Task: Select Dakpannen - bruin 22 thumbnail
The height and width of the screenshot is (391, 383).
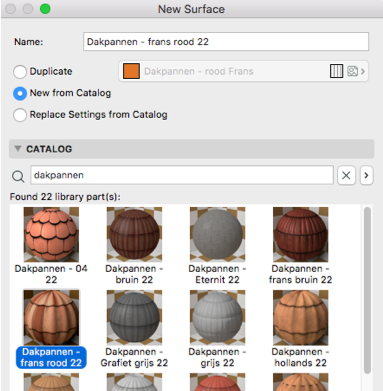Action: pyautogui.click(x=134, y=234)
